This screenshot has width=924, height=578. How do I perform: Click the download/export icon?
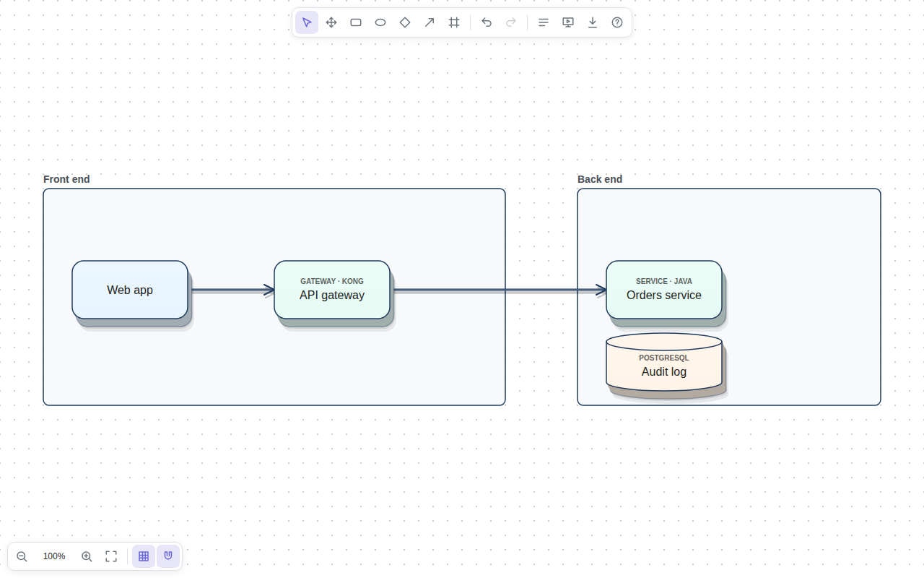pyautogui.click(x=593, y=22)
